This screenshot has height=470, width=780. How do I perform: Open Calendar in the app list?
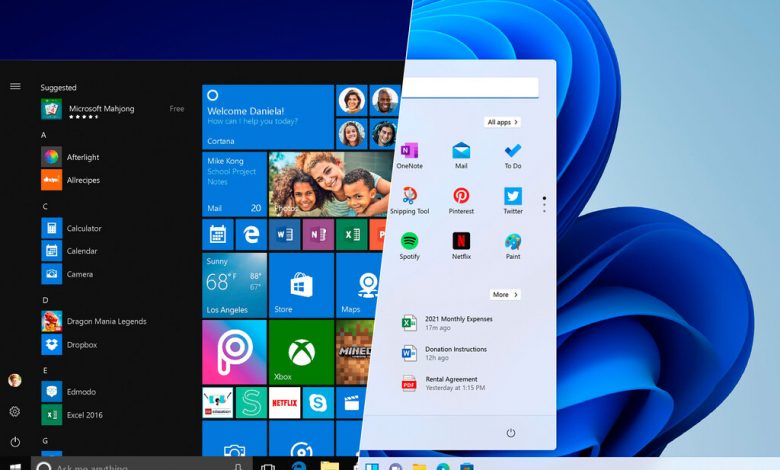(69, 251)
